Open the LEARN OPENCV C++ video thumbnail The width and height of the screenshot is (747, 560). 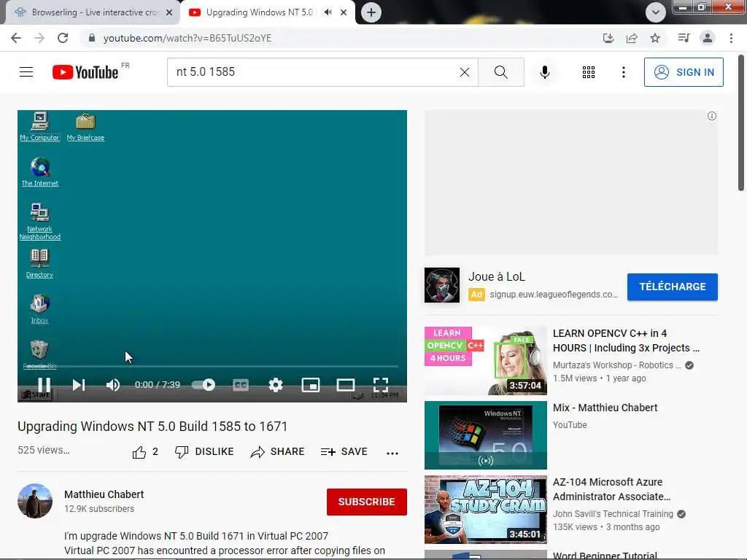(x=485, y=360)
